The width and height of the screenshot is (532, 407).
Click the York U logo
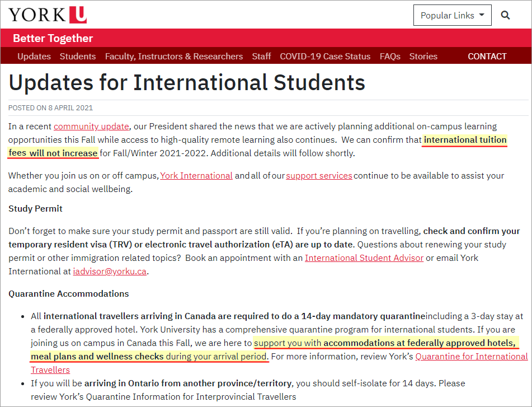(48, 15)
